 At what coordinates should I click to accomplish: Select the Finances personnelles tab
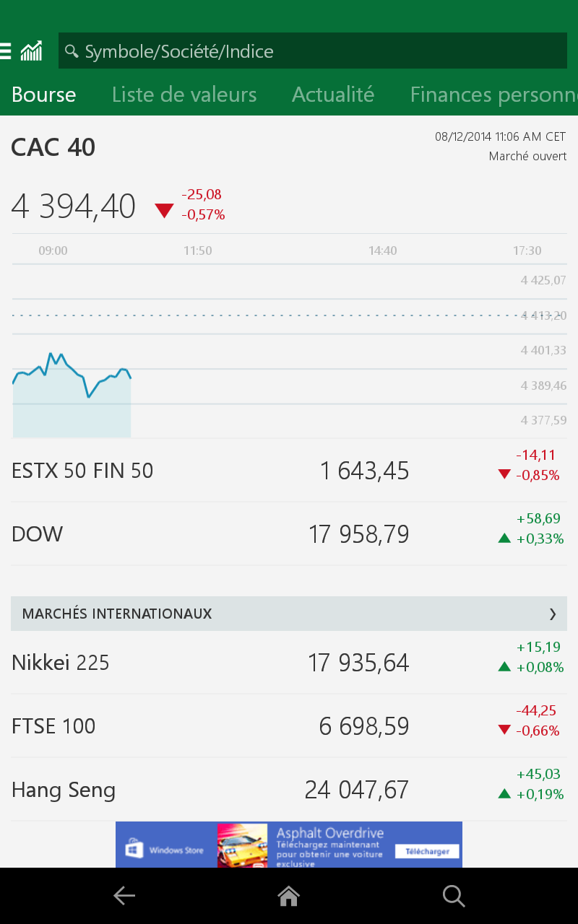pyautogui.click(x=494, y=95)
